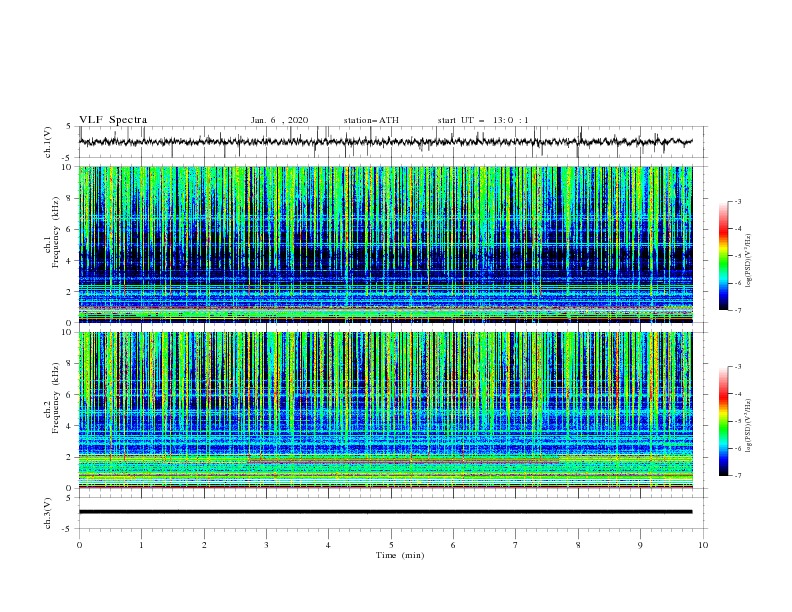Viewport: 792px width, 612px height.
Task: Click the "ch.3(V)" axis label
Action: [x=48, y=513]
